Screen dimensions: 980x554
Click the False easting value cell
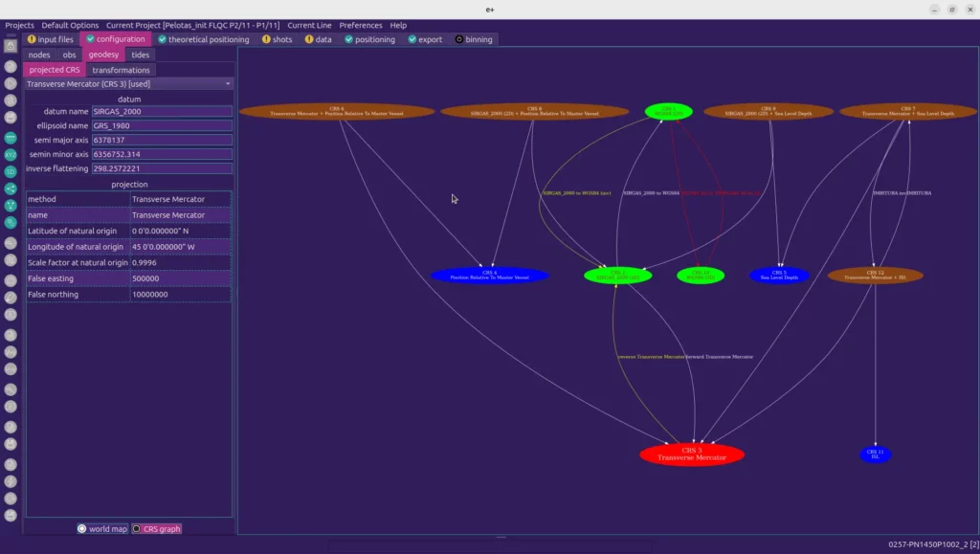click(x=180, y=278)
